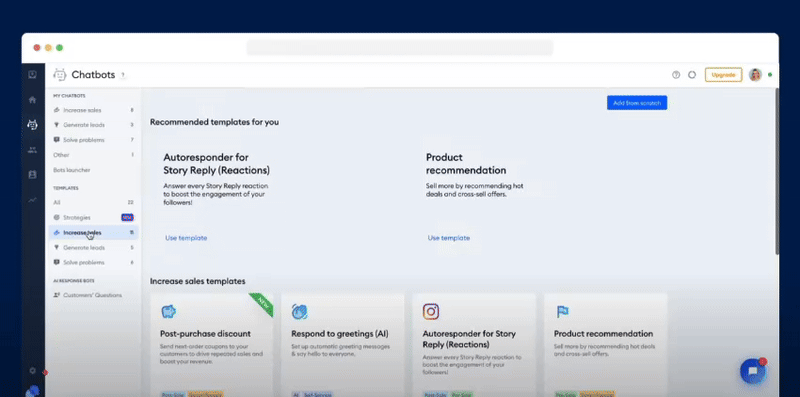Open the Analytics trend line icon
This screenshot has height=397, width=800.
click(32, 200)
